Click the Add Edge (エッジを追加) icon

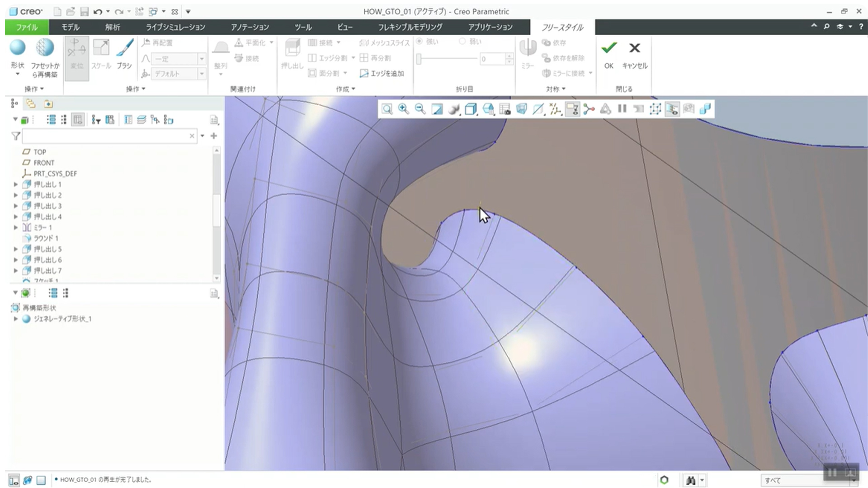364,73
